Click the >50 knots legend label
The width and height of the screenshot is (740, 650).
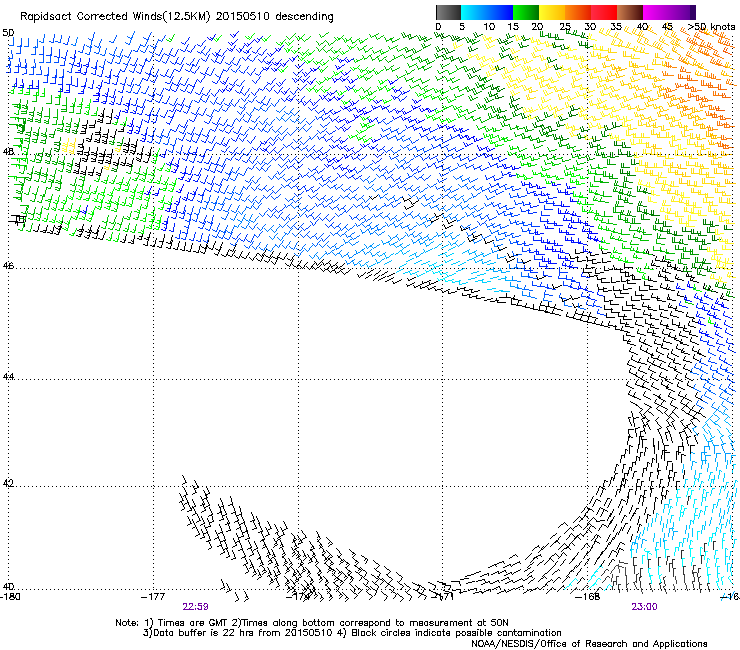pyautogui.click(x=711, y=27)
